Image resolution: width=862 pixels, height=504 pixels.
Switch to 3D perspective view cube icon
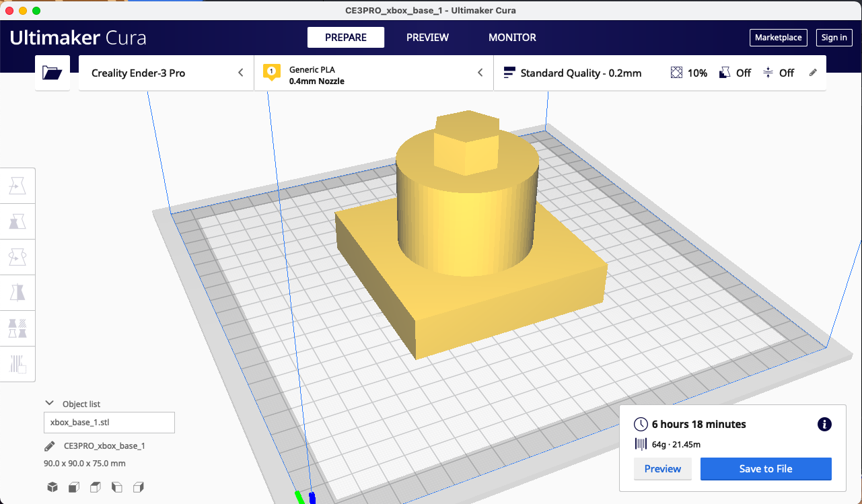pos(52,487)
